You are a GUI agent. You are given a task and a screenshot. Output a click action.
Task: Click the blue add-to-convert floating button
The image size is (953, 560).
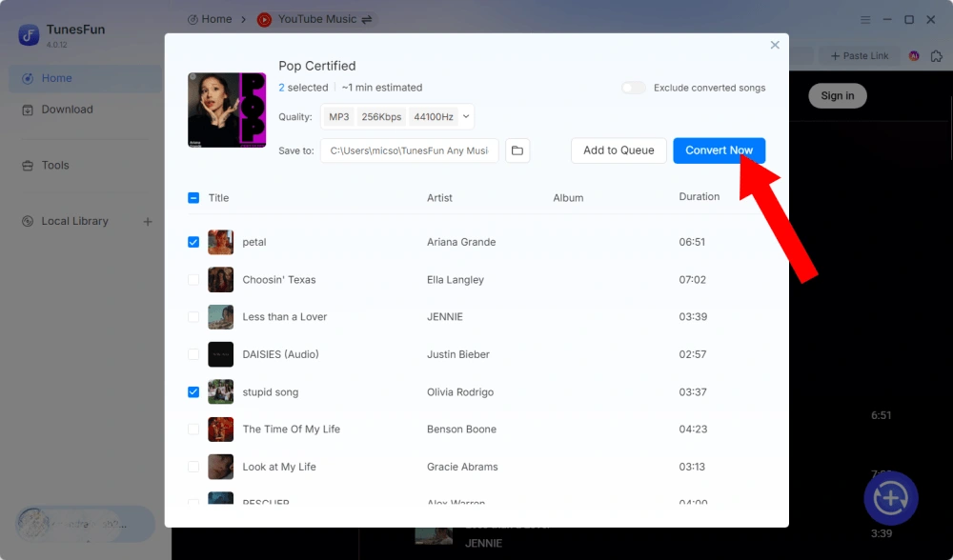click(890, 498)
